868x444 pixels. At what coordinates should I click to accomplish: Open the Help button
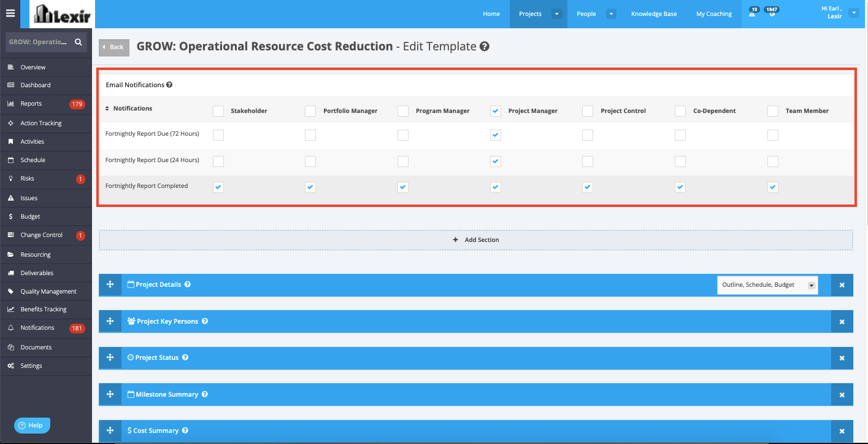[x=32, y=426]
